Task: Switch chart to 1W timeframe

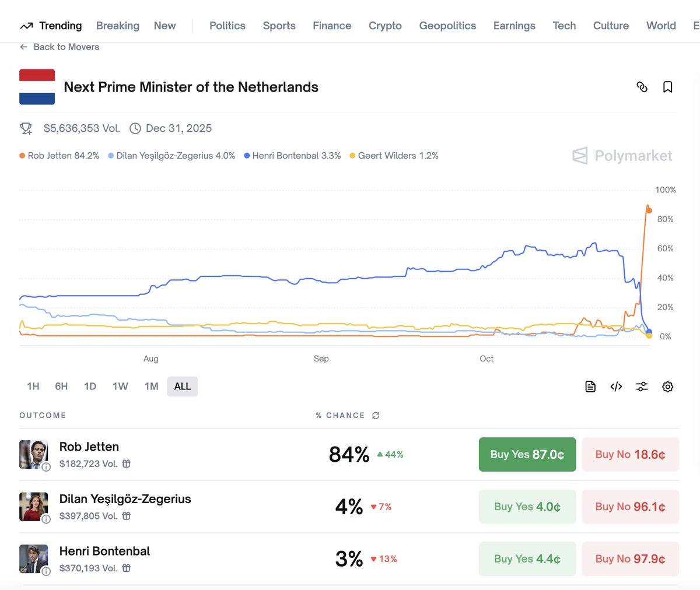Action: click(120, 386)
